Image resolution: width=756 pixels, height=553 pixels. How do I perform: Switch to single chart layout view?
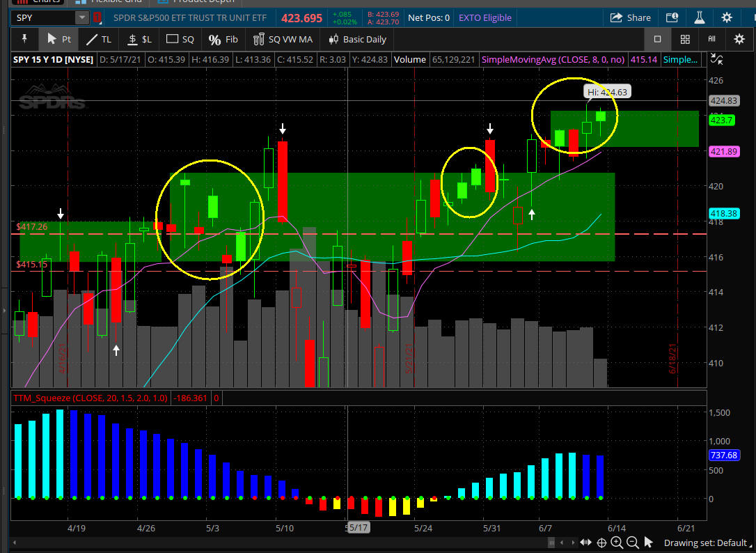(x=657, y=40)
